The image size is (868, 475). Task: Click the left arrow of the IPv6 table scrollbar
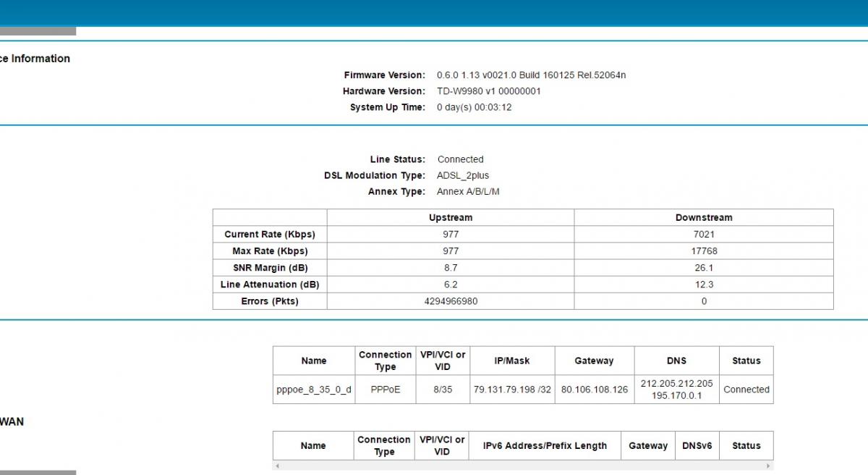tap(276, 466)
